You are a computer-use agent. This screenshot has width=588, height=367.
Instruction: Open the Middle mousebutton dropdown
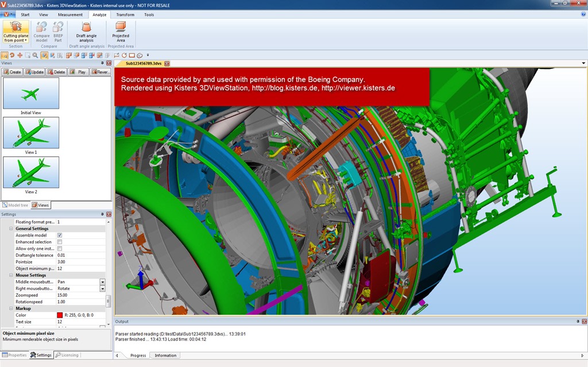[x=102, y=282]
